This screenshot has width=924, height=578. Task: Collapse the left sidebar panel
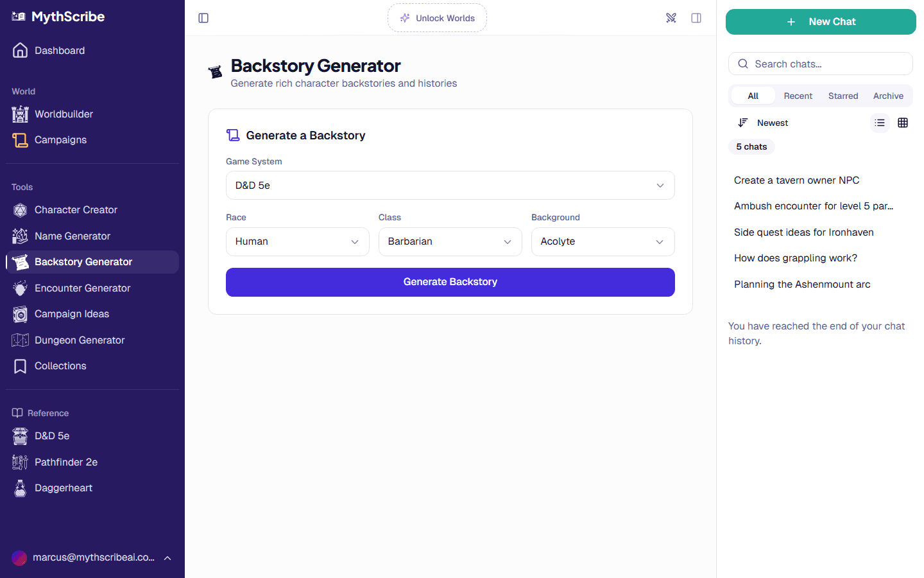[x=203, y=18]
